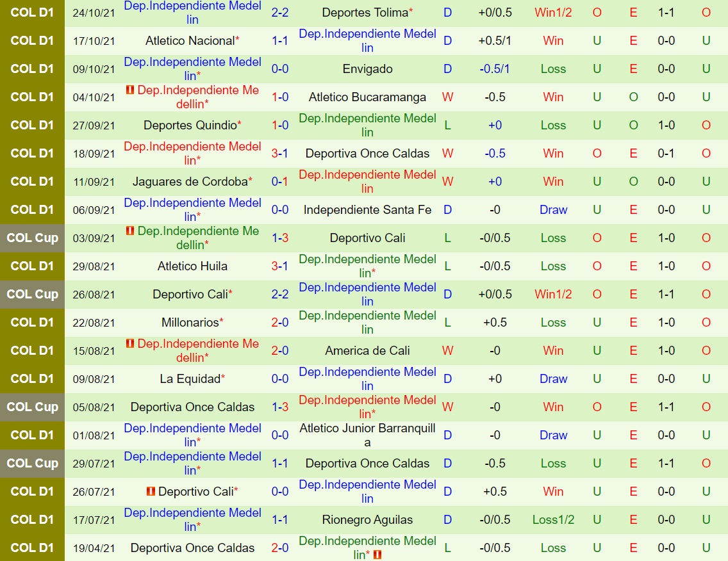This screenshot has height=561, width=728.
Task: Click the COL Cup label on 05/08/21
Action: pos(33,407)
